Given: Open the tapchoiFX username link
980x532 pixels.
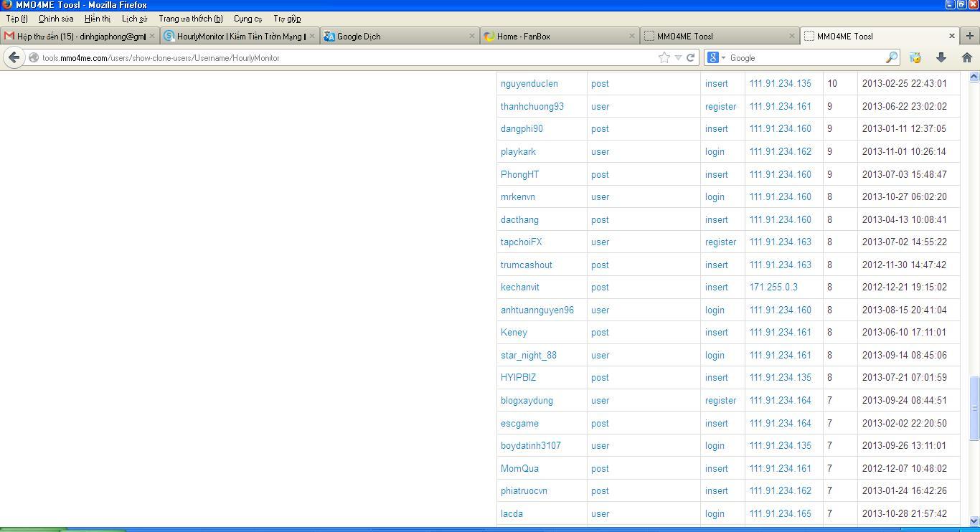Looking at the screenshot, I should click(522, 242).
